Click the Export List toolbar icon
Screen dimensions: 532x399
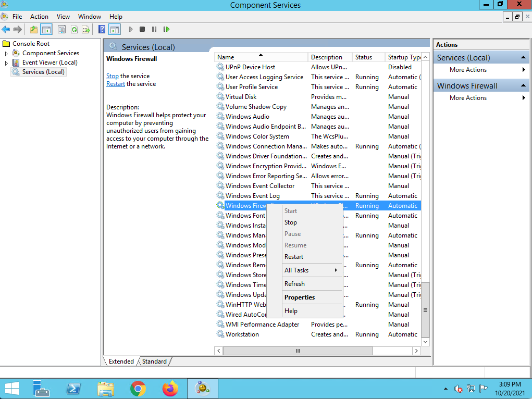click(x=86, y=30)
